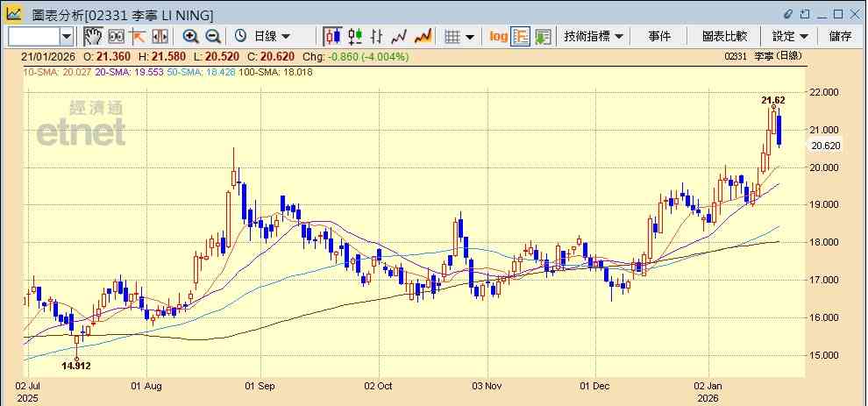Image resolution: width=868 pixels, height=406 pixels.
Task: Click the horizontal split arrows icon
Action: click(x=160, y=37)
